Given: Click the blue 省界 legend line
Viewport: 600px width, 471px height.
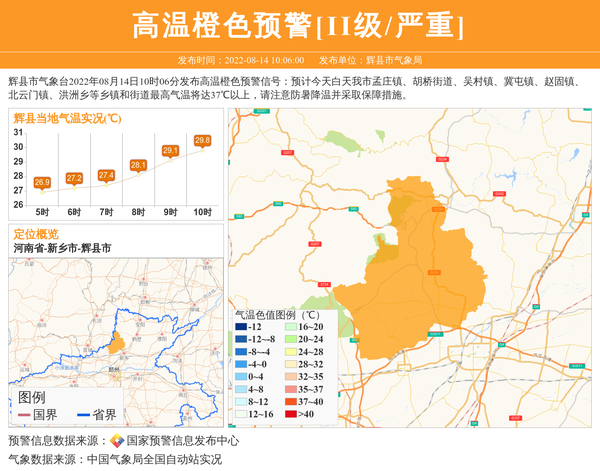Looking at the screenshot, I should point(83,415).
